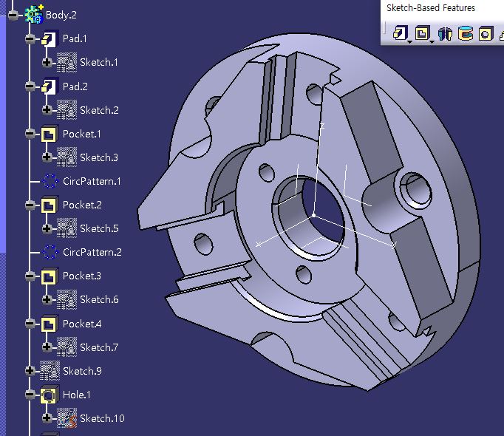Viewport: 504px width, 436px height.
Task: Click the Sketch.2 icon
Action: click(67, 110)
